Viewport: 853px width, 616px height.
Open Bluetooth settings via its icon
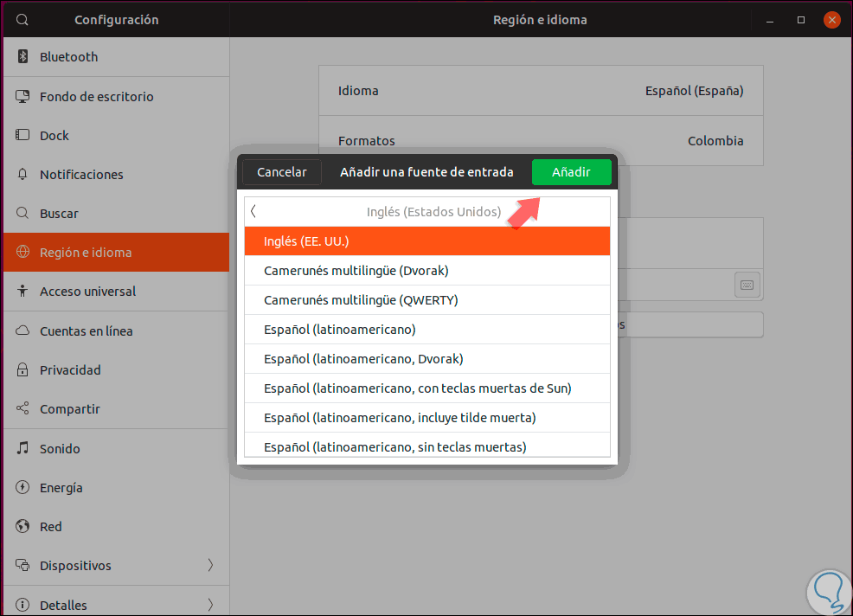click(22, 56)
